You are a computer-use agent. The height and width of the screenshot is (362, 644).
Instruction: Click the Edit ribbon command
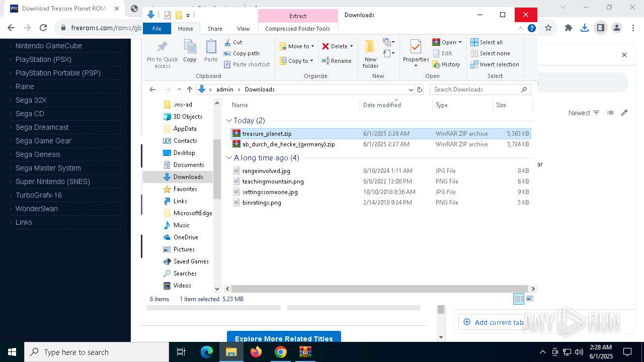(442, 53)
